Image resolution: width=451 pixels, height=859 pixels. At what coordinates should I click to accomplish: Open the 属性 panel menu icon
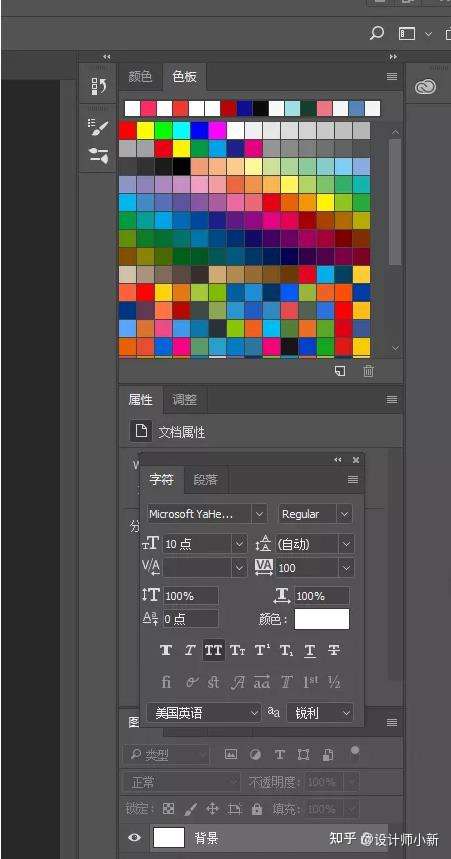[392, 400]
